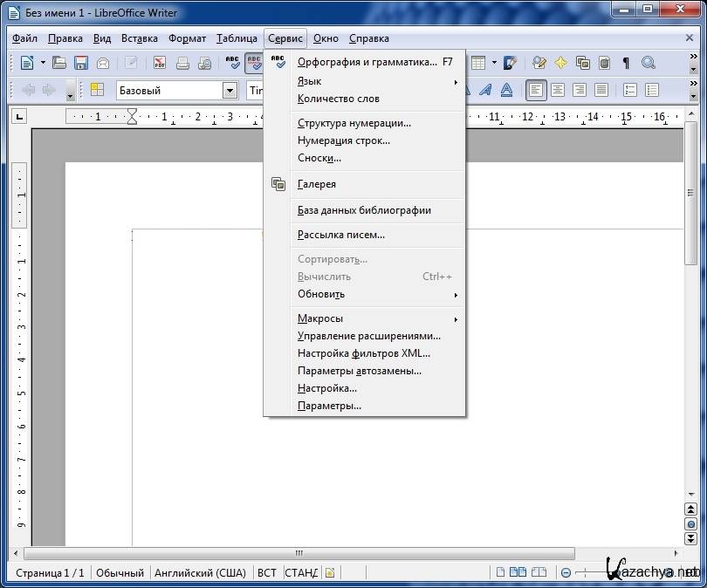Open the paragraph style dropdown Базовый
Image resolution: width=707 pixels, height=588 pixels.
[x=230, y=90]
